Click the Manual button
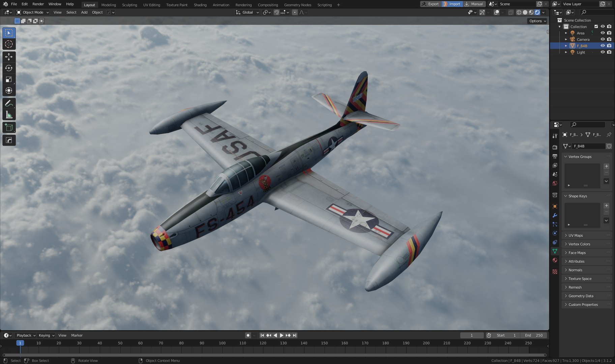Screen dimensions: 615x364 pyautogui.click(x=474, y=4)
